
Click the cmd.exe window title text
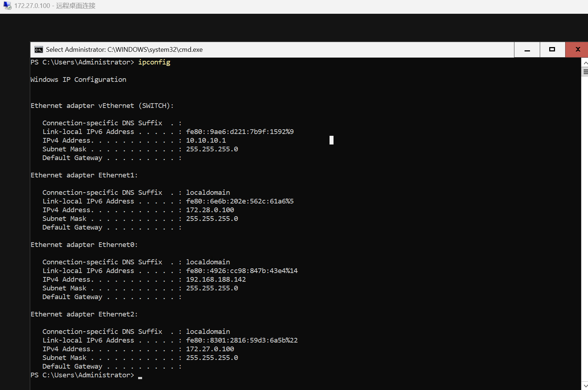pos(124,50)
